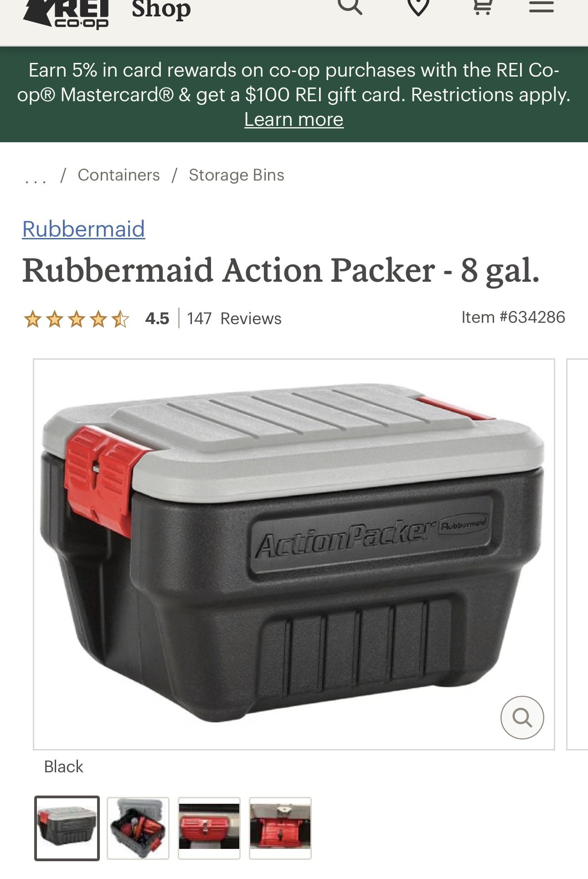Open the 147 Reviews link
Screen dimensions: 588x879
tap(234, 319)
